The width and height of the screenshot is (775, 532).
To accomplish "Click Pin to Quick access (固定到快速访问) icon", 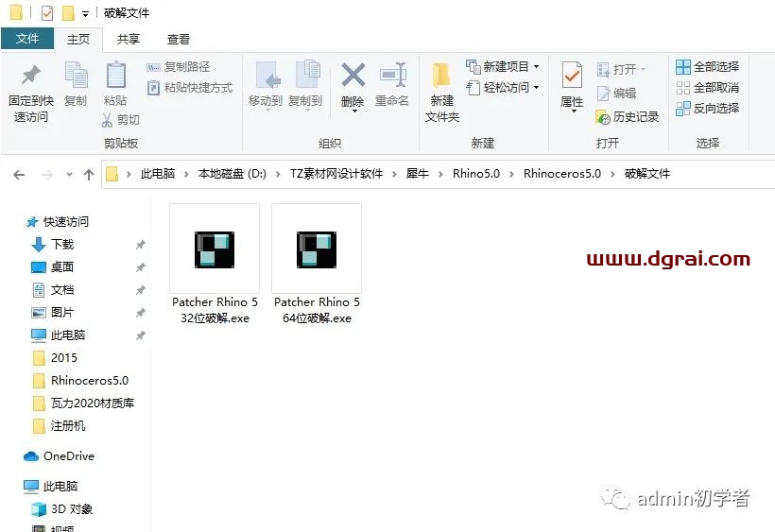I will click(x=30, y=76).
